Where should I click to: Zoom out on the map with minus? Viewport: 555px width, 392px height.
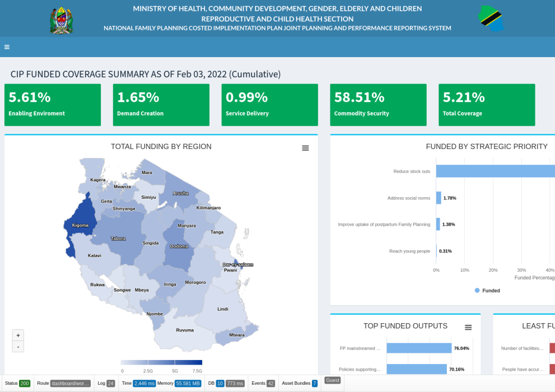18,347
